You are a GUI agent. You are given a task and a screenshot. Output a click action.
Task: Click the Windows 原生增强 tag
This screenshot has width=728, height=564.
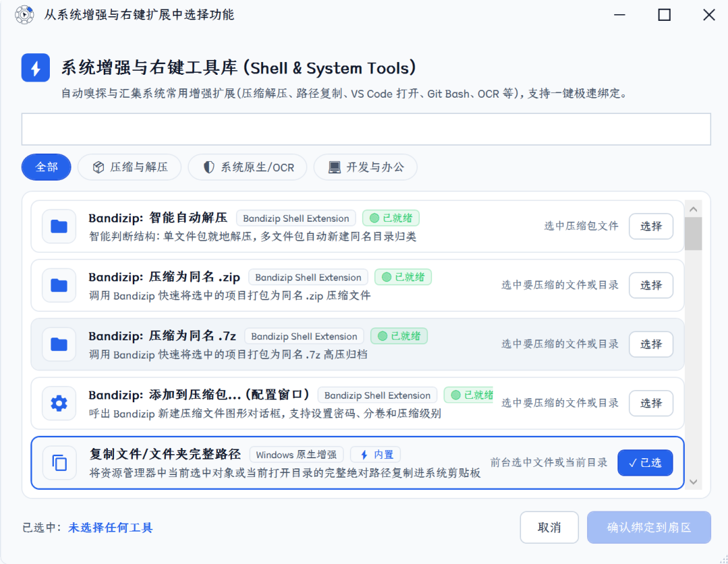(x=296, y=455)
